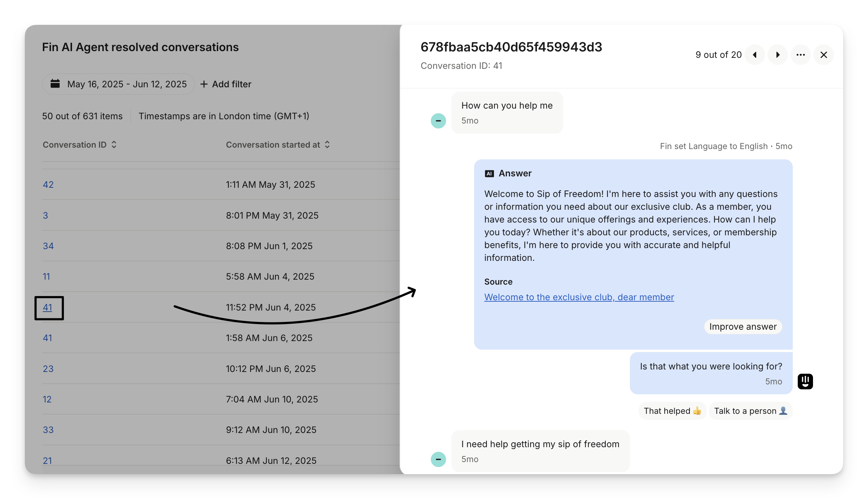Open conversation 33 started Jun 10
Screen dimensions: 868x499
click(x=48, y=430)
